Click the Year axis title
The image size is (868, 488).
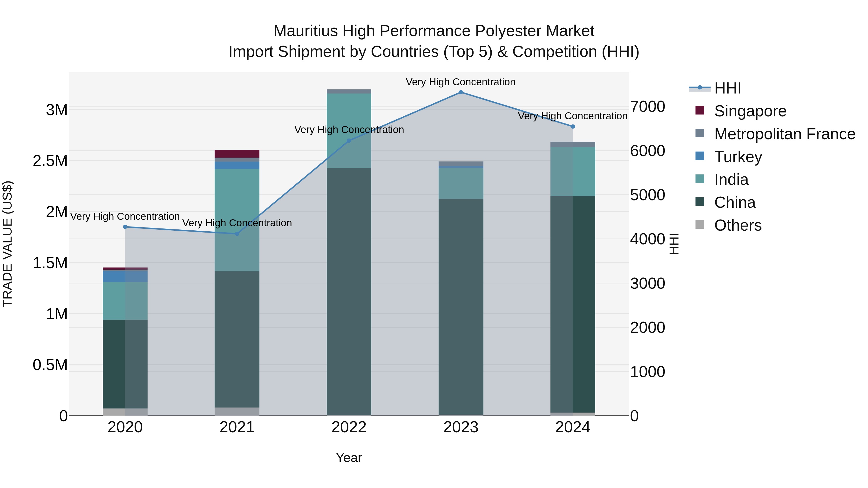tap(349, 458)
